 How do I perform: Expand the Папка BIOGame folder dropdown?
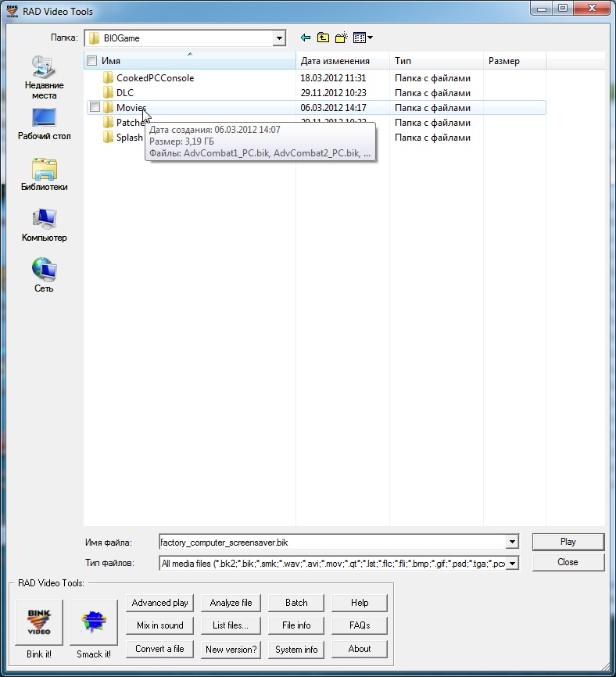point(279,38)
